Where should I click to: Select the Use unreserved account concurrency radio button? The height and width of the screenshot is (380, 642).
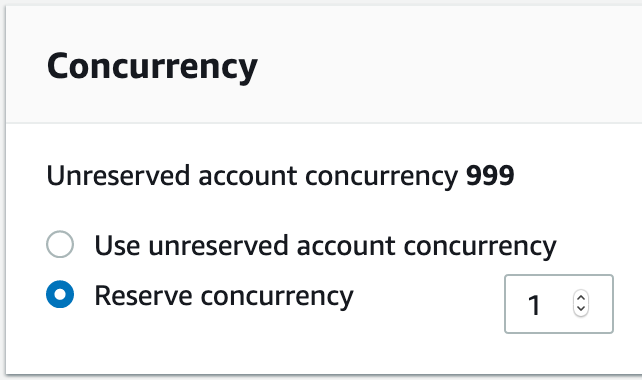pyautogui.click(x=60, y=244)
